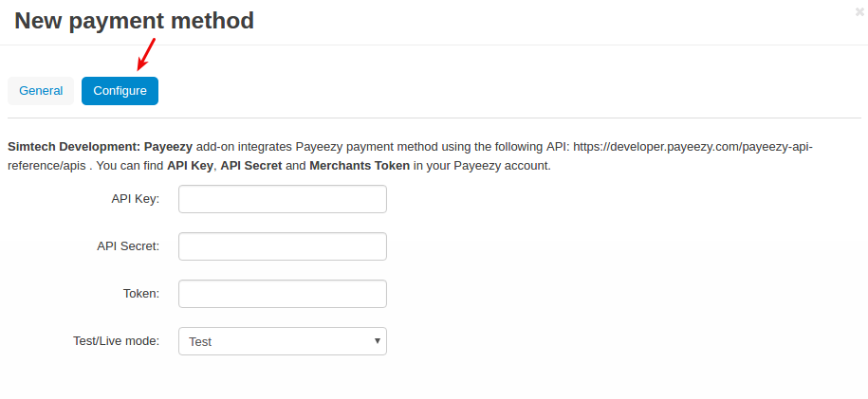This screenshot has width=868, height=399.
Task: Click bold "Merchants Token" in description
Action: (360, 166)
